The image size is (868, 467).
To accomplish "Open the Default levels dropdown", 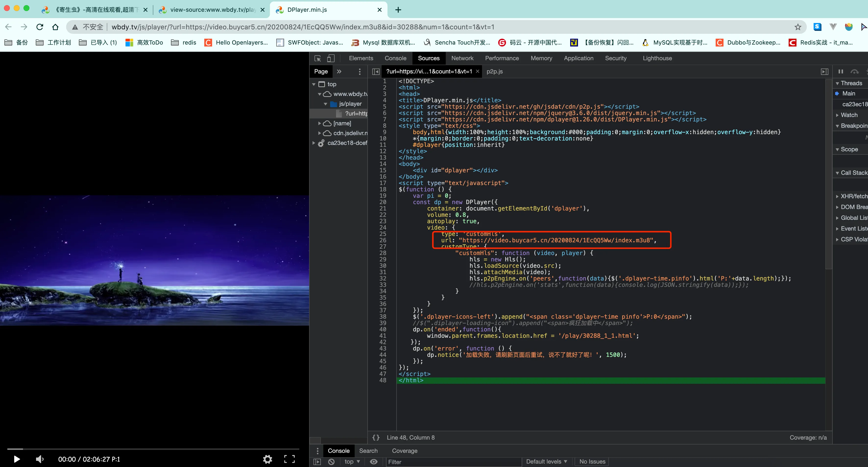I will click(x=547, y=462).
